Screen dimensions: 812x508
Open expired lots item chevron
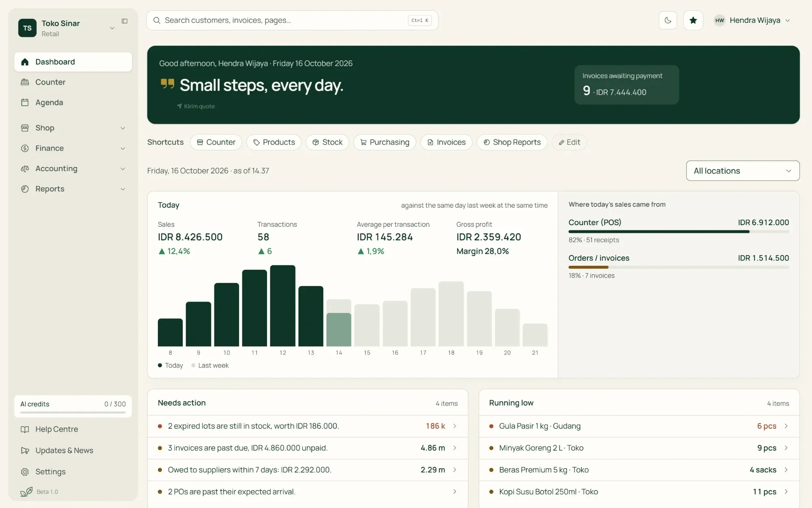(455, 426)
